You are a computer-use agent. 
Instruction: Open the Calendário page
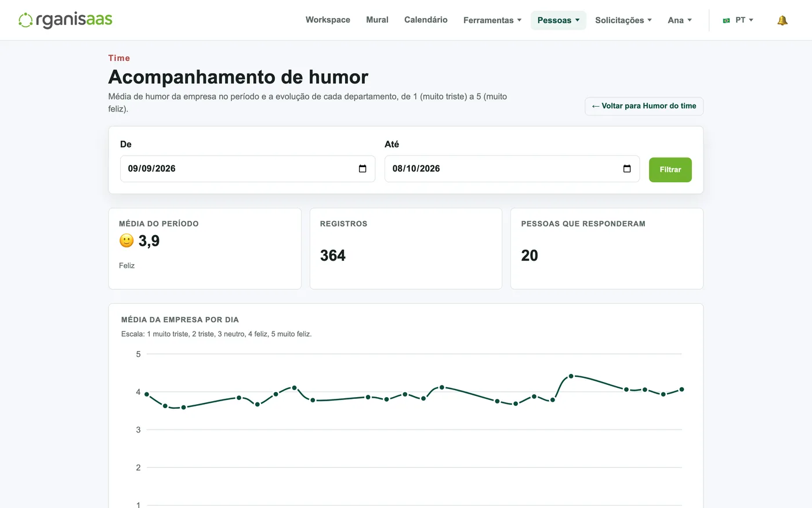pos(426,20)
